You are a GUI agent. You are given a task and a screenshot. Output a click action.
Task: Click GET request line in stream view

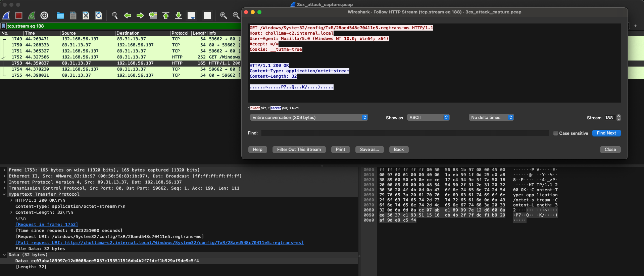click(x=341, y=28)
